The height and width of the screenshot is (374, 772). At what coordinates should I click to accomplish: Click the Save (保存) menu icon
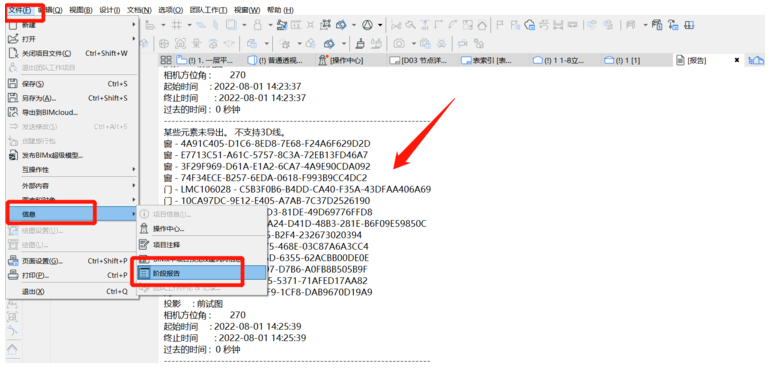click(14, 84)
